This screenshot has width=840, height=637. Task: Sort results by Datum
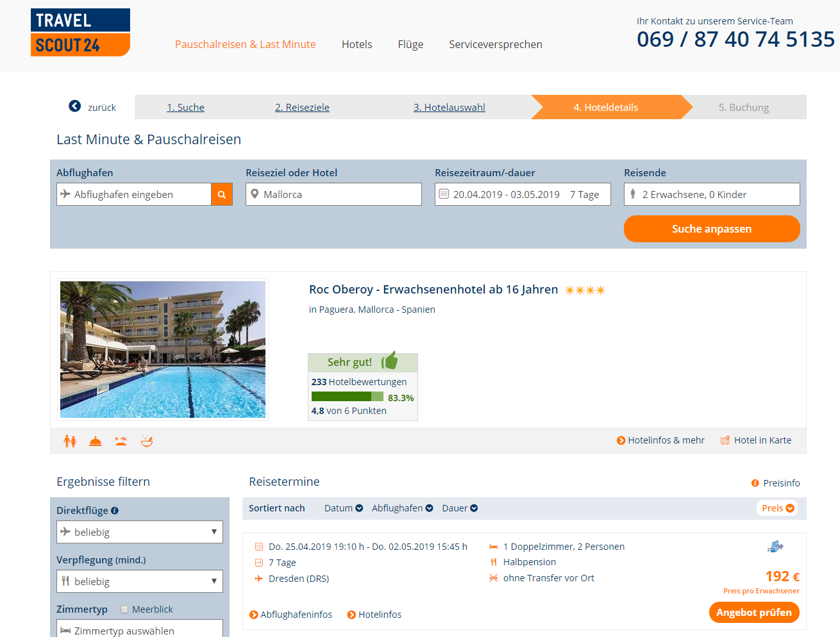[x=344, y=508]
